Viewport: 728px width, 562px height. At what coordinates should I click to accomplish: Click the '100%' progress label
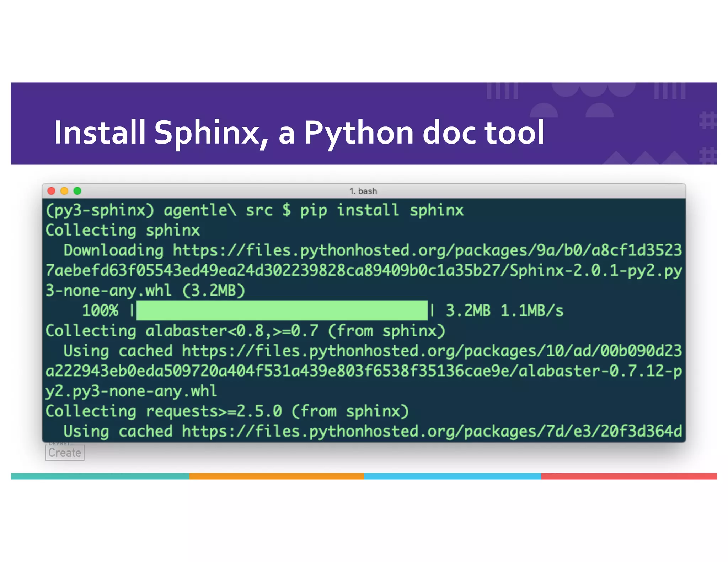click(100, 310)
